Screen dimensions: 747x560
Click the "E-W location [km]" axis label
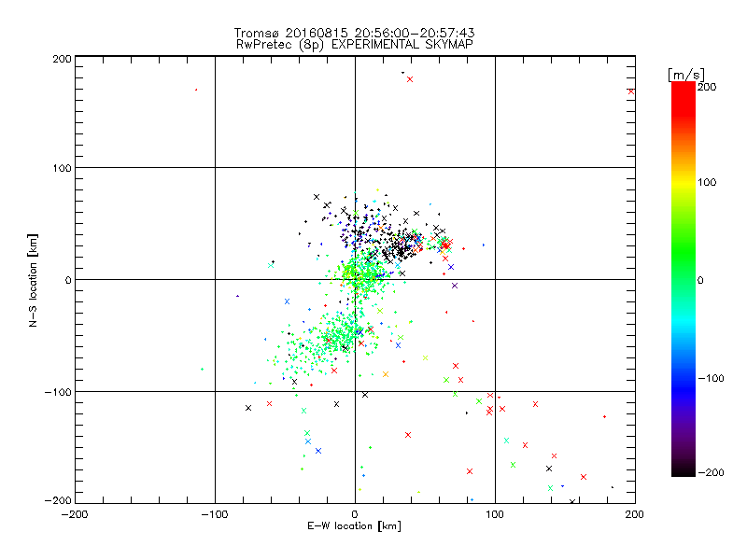[354, 526]
